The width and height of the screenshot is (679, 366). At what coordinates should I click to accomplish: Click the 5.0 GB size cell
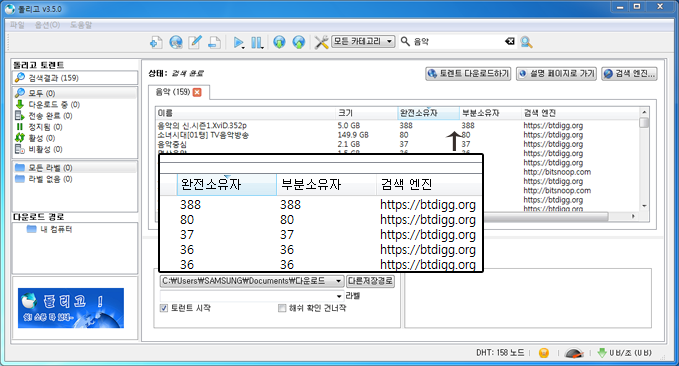tap(349, 126)
